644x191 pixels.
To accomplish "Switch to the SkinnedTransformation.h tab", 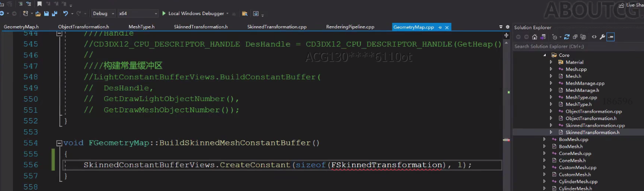I will (x=201, y=27).
